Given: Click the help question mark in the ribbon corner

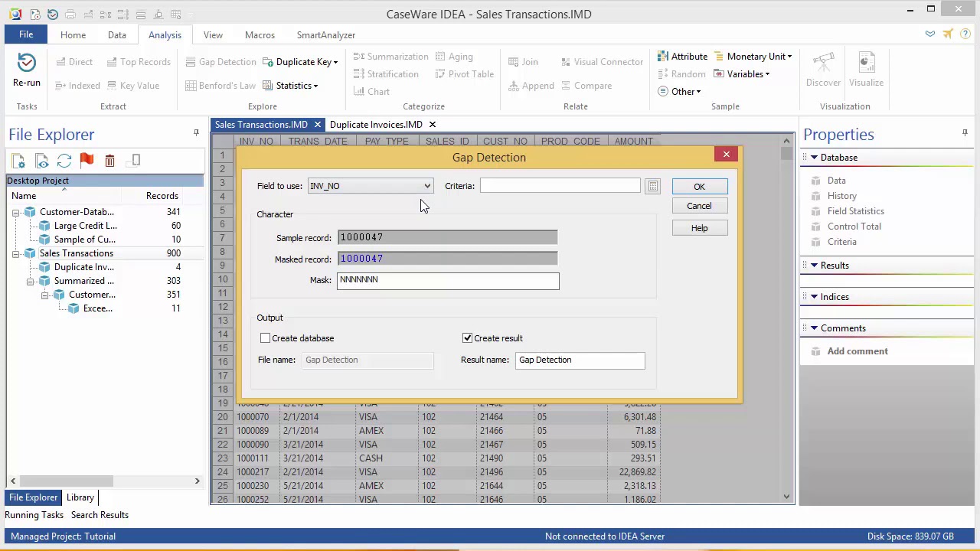Looking at the screenshot, I should pyautogui.click(x=965, y=34).
